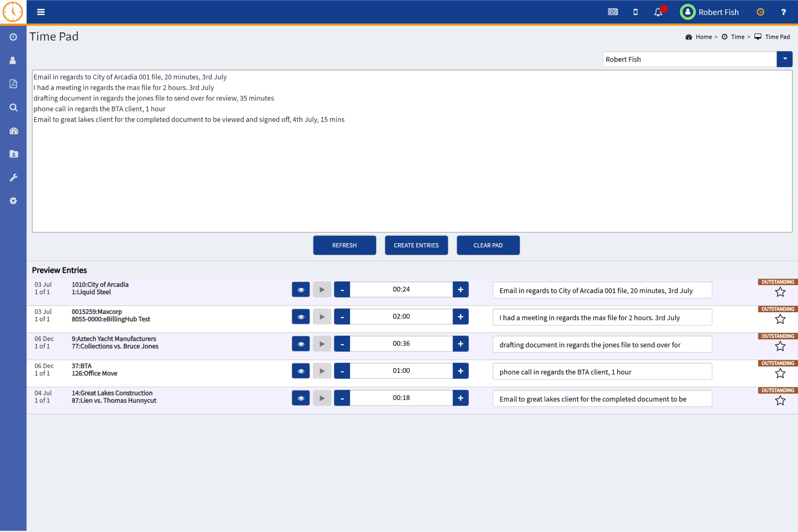Start timer for Aztech Yacht Manufacturers entry
798x532 pixels.
click(322, 344)
